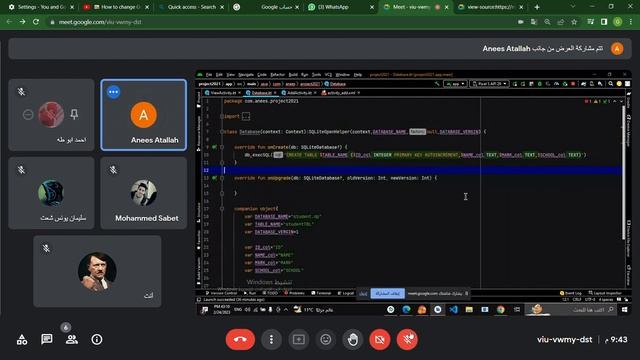Switch to the view-source browser tab
The image size is (640, 360).
(x=490, y=7)
